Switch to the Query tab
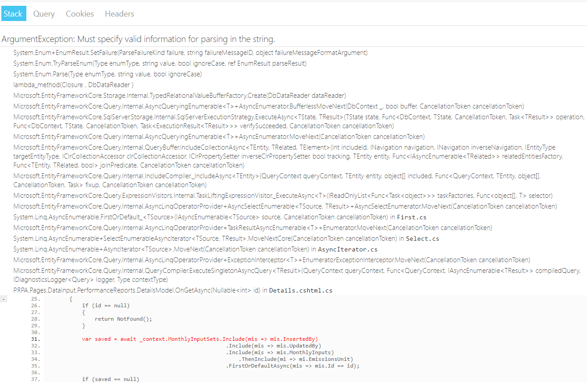This screenshot has height=385, width=588. (43, 13)
